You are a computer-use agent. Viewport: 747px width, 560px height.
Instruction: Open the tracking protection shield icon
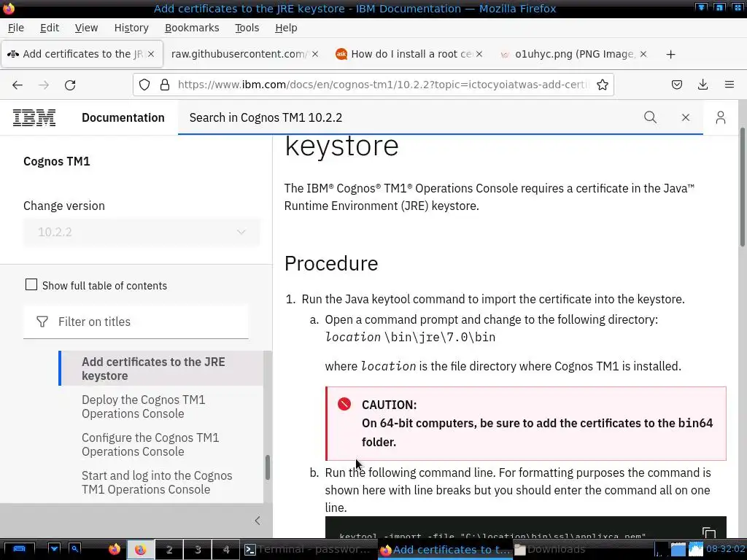click(x=144, y=85)
